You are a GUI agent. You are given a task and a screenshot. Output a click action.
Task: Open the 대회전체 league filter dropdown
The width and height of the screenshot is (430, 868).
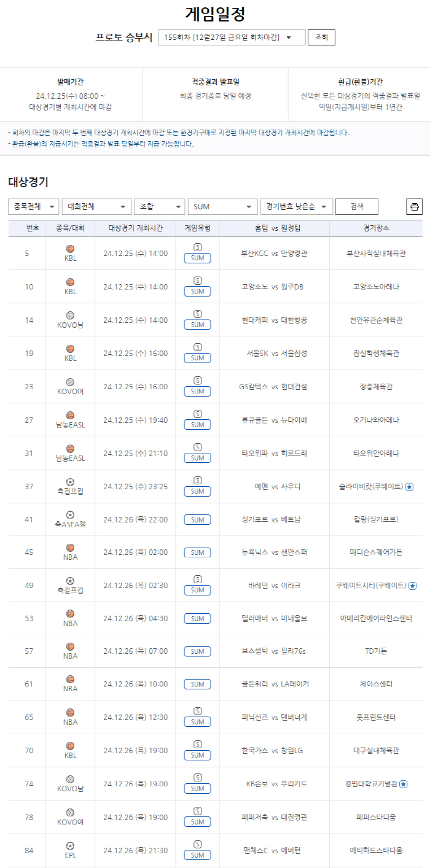(x=97, y=207)
